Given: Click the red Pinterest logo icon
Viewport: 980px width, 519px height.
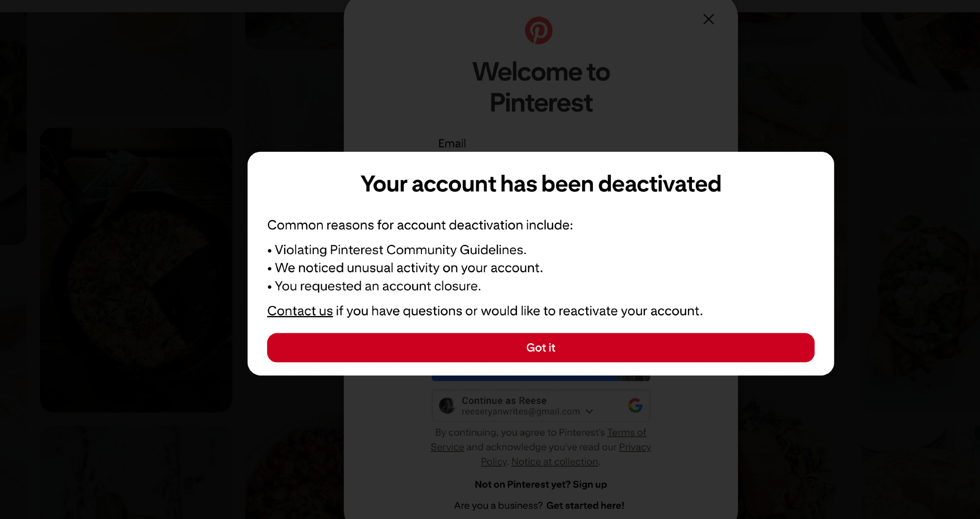Looking at the screenshot, I should coord(539,30).
